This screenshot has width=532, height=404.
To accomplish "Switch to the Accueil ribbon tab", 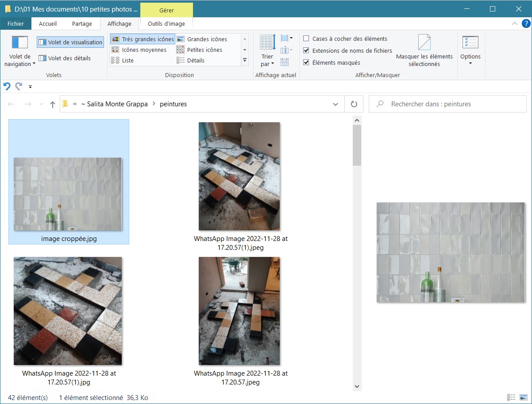I will (48, 24).
